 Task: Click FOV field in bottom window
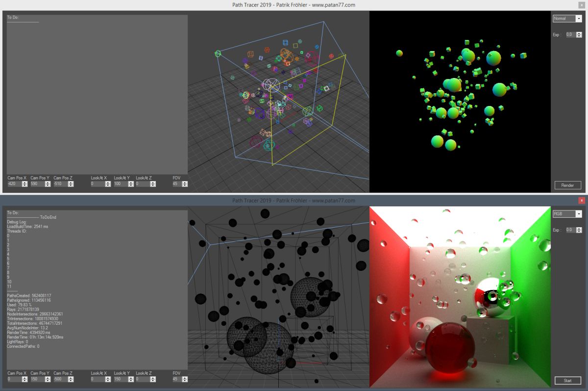pyautogui.click(x=177, y=379)
